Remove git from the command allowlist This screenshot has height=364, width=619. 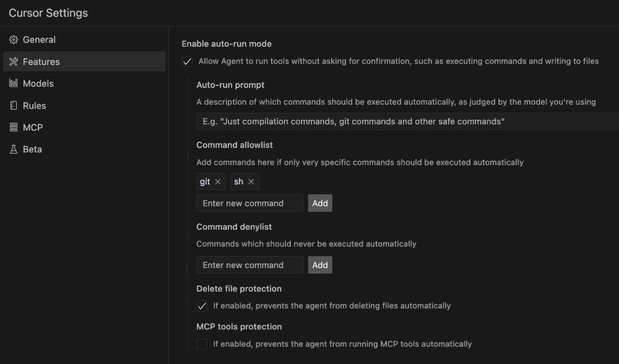click(218, 182)
